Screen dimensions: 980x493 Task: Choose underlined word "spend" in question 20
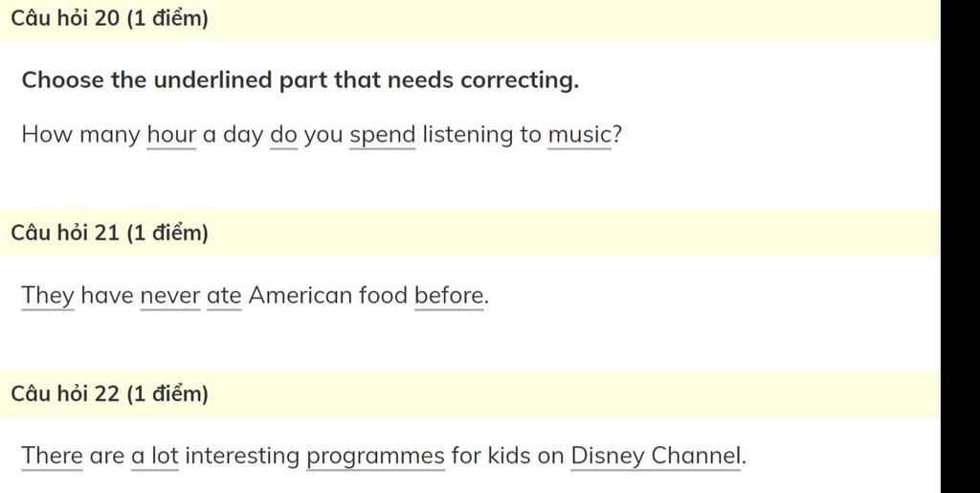(383, 136)
